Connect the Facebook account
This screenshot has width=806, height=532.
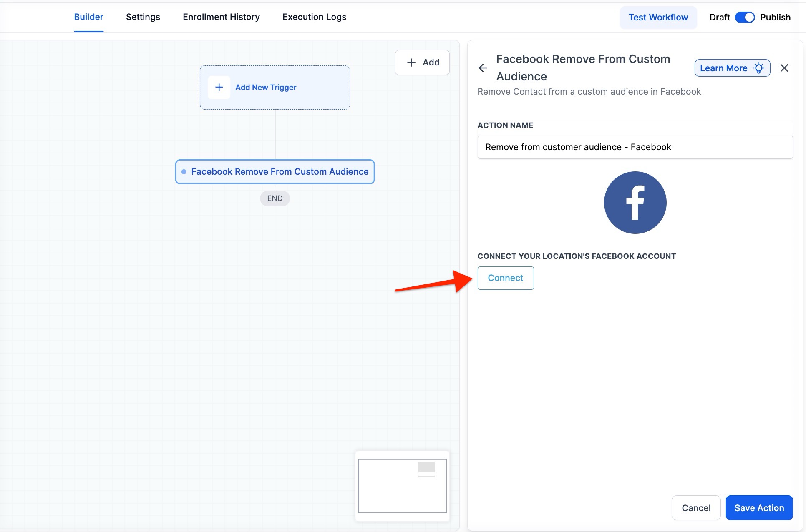pyautogui.click(x=505, y=278)
